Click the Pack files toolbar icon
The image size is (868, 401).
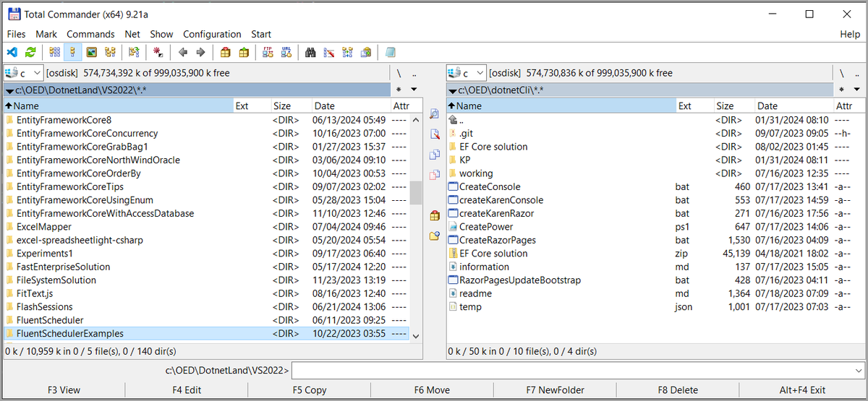click(226, 52)
